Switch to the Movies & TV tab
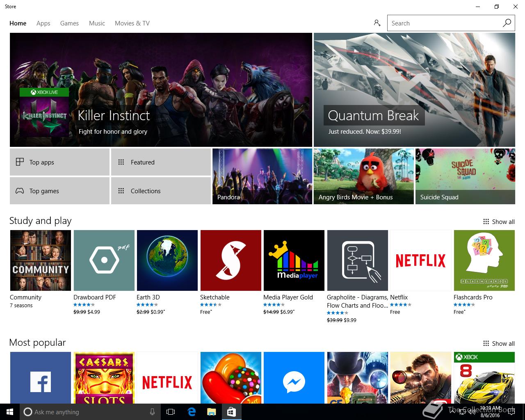The height and width of the screenshot is (420, 525). click(132, 23)
